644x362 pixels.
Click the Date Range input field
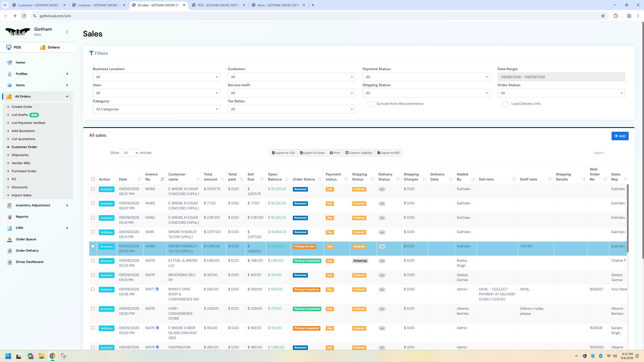coord(561,77)
